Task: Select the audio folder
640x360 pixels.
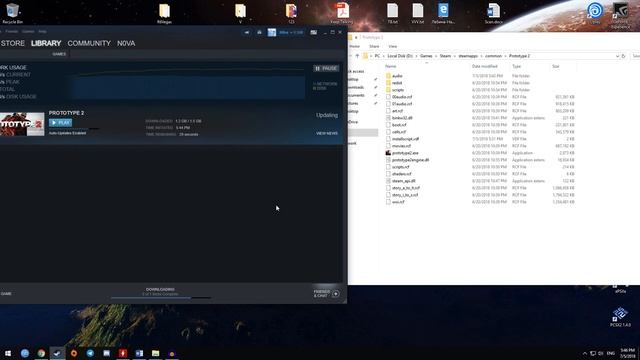Action: pos(397,76)
